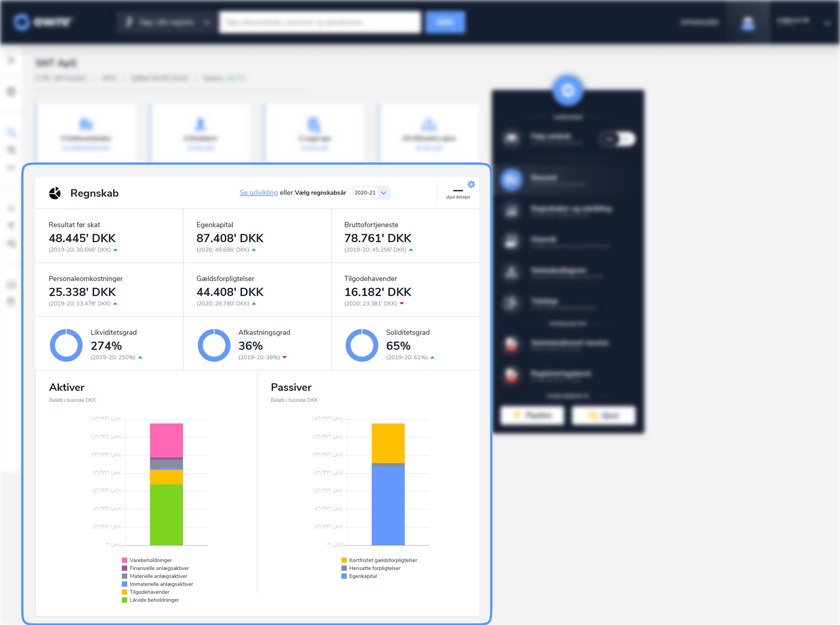Click the overview card with the building icon

[86, 133]
